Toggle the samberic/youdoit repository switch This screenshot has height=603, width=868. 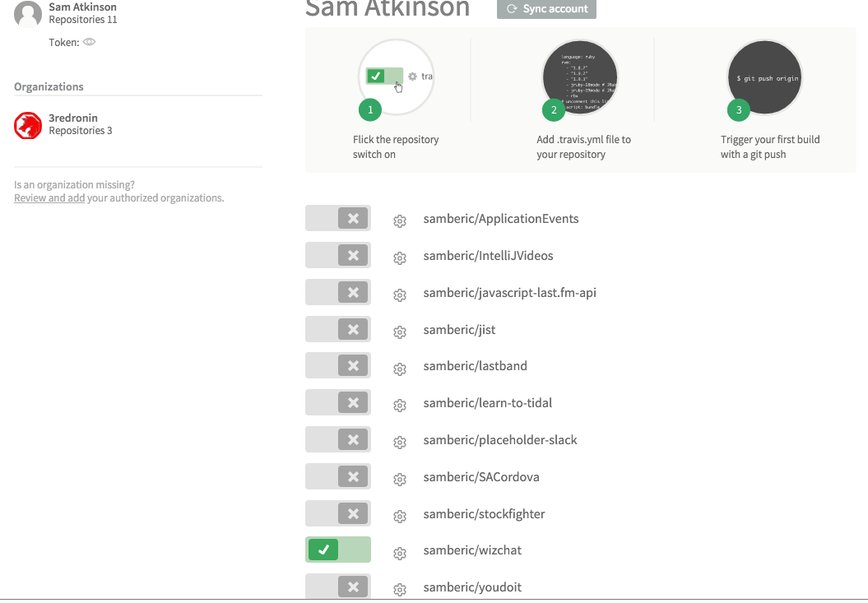tap(338, 587)
